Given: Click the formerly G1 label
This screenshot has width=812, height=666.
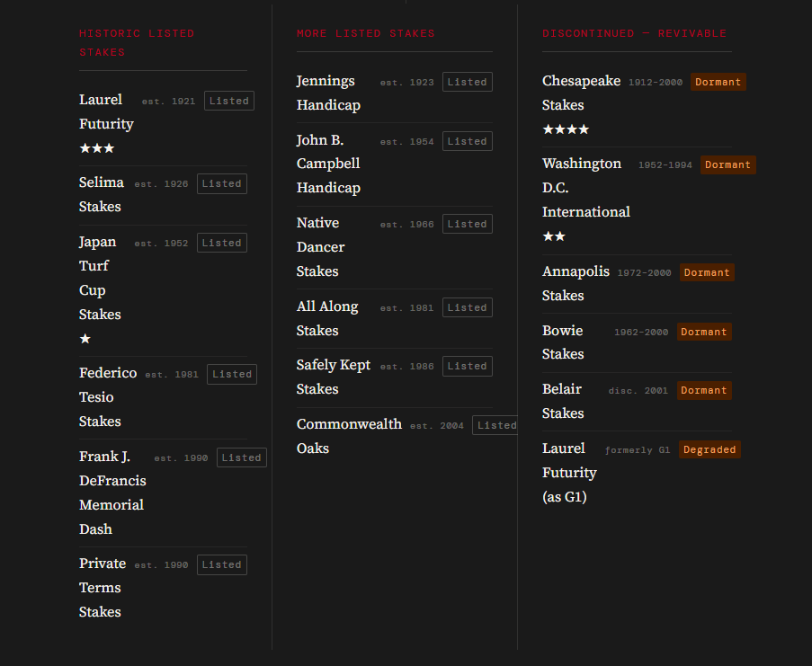Looking at the screenshot, I should click(x=638, y=450).
